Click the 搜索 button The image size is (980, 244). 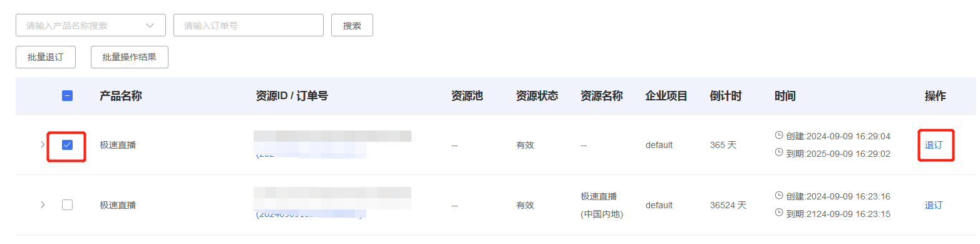[352, 25]
